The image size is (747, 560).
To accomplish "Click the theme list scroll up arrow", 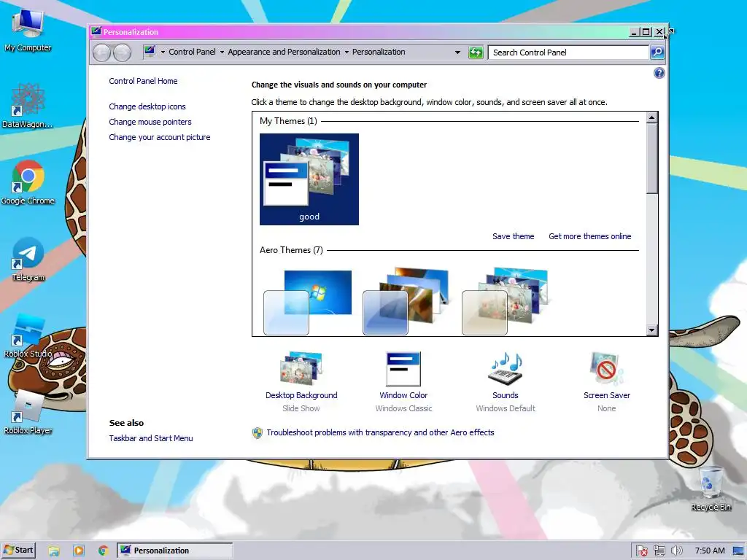I will tap(651, 117).
